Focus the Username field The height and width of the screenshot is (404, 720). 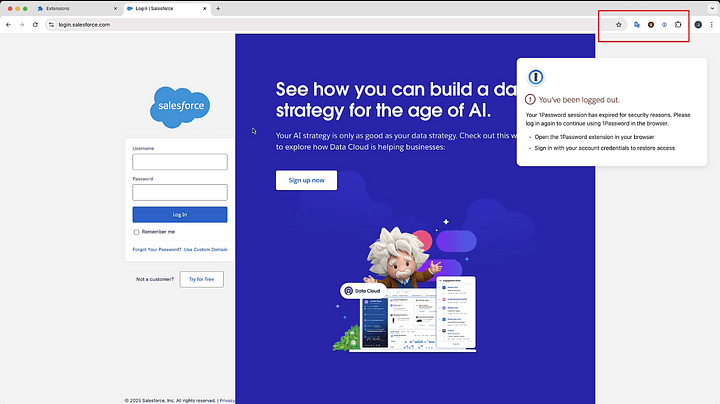click(x=180, y=162)
